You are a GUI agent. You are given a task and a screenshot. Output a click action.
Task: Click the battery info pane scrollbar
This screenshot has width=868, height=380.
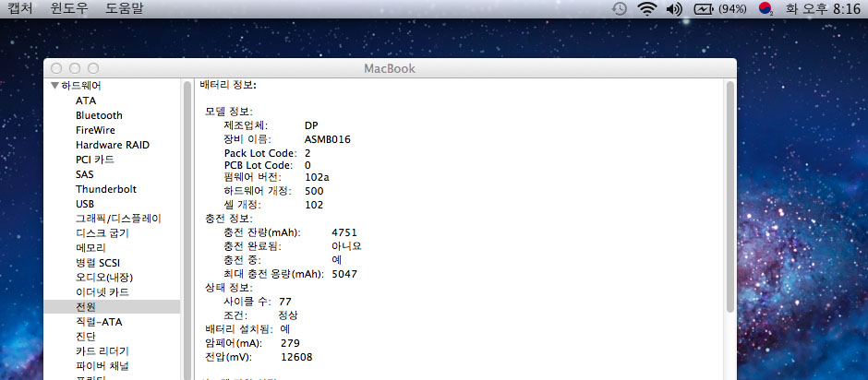tap(729, 194)
